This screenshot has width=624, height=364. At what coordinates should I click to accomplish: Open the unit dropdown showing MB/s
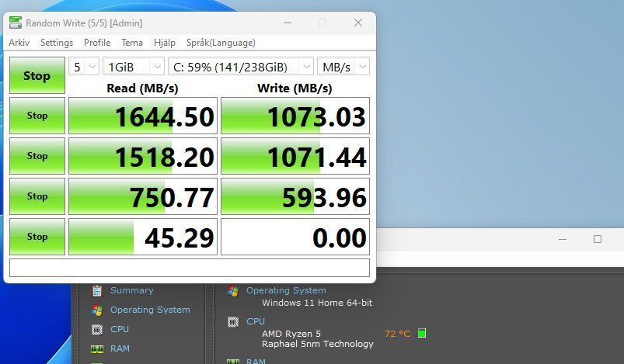[x=343, y=67]
